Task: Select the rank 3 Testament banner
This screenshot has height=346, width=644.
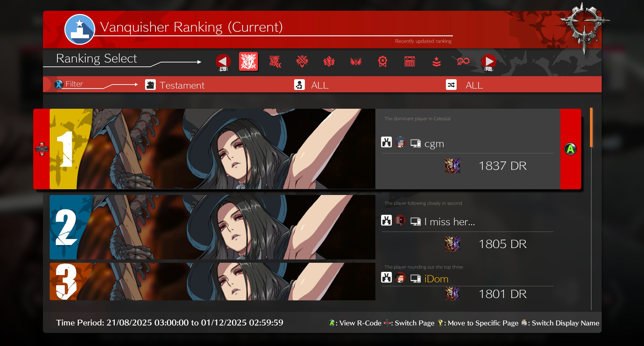Action: click(213, 281)
